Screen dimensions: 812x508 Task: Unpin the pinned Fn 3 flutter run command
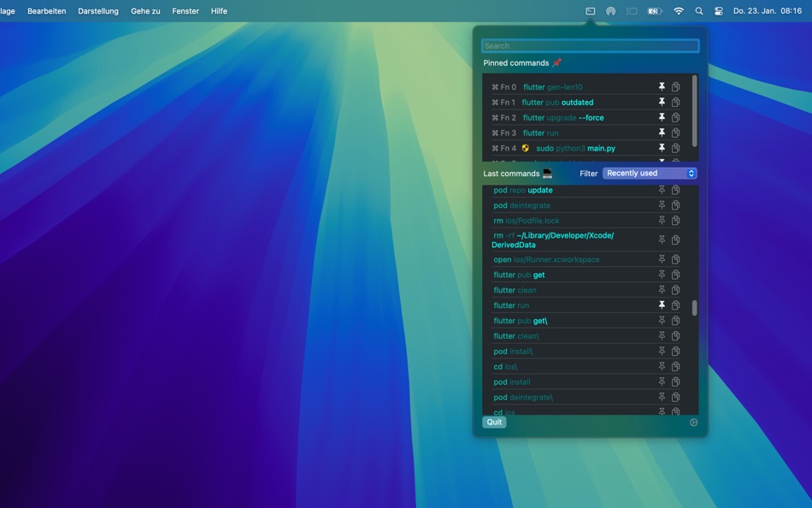coord(662,133)
